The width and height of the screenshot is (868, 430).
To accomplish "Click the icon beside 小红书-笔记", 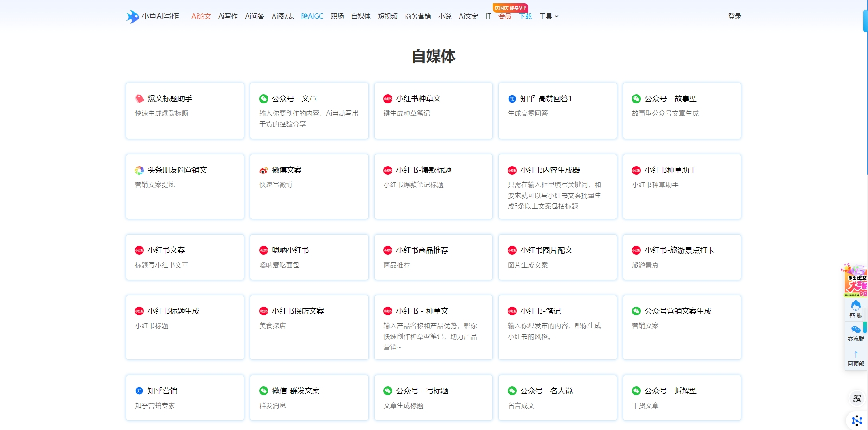I will tap(512, 311).
